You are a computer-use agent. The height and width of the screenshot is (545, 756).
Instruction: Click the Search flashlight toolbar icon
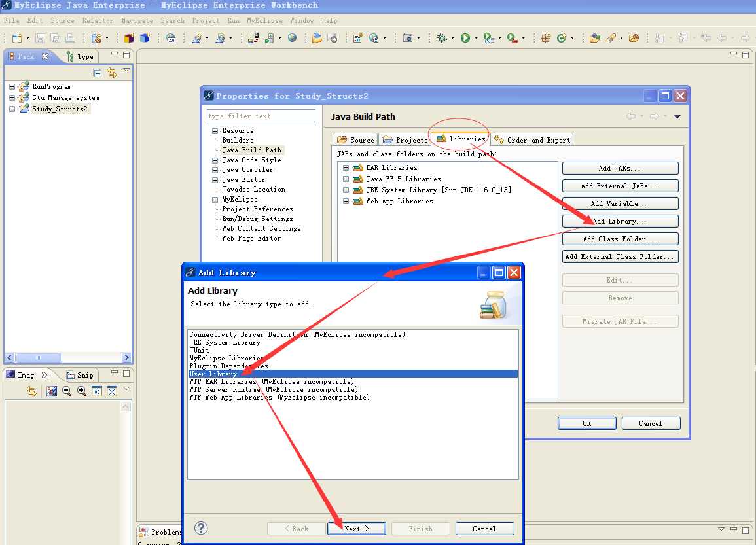coord(611,38)
